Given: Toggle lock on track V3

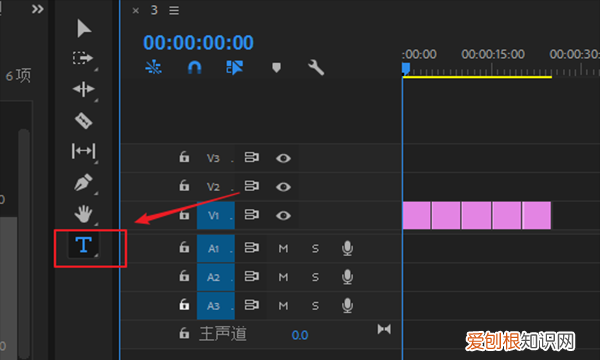Looking at the screenshot, I should 184,157.
